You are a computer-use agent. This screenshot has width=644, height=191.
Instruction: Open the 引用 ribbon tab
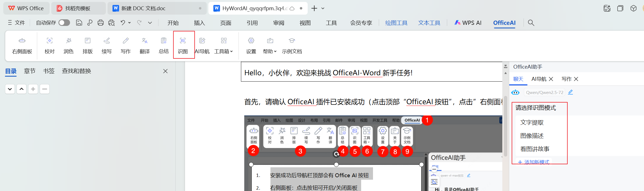[x=252, y=23]
